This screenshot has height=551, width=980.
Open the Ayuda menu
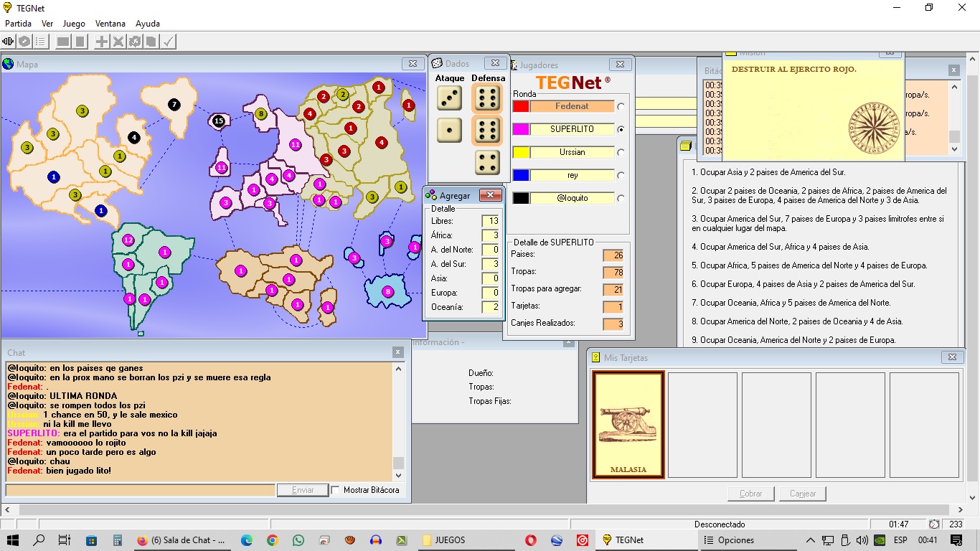pyautogui.click(x=148, y=24)
